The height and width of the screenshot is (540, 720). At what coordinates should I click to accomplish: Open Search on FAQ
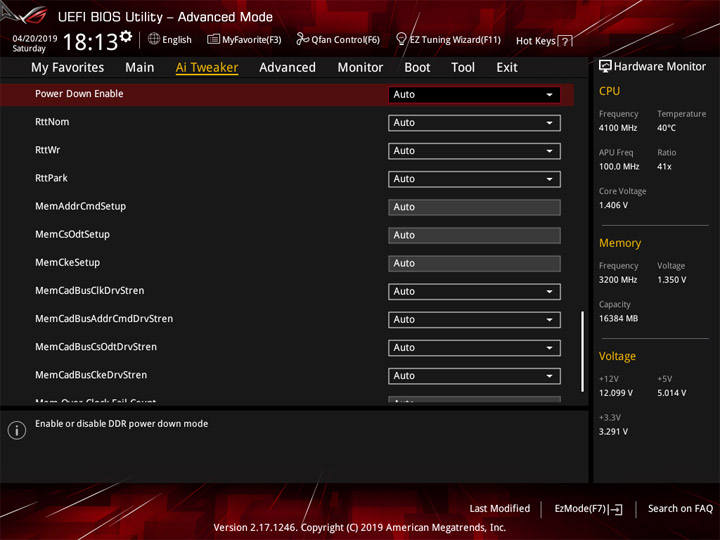680,508
